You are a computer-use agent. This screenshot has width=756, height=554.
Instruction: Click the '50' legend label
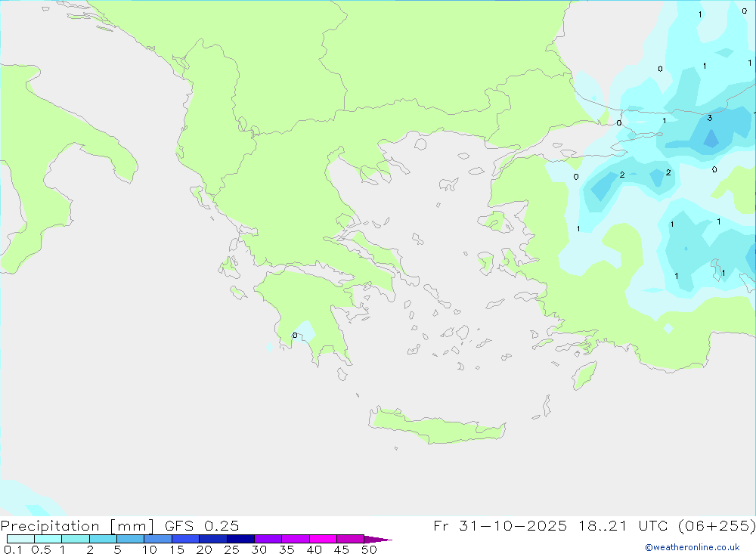tap(369, 549)
